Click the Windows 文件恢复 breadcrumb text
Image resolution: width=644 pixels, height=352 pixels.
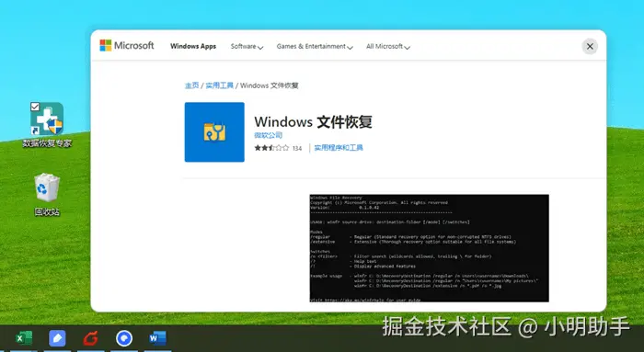click(270, 85)
